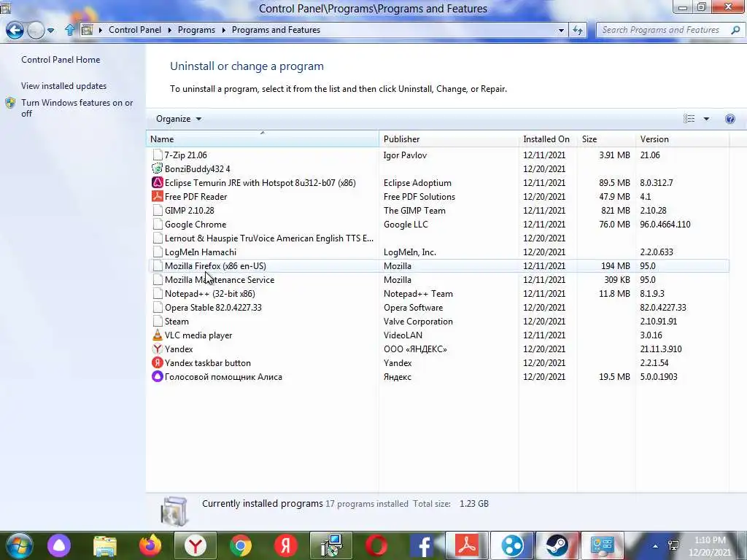Click the Refresh button beside address bar

tap(578, 30)
